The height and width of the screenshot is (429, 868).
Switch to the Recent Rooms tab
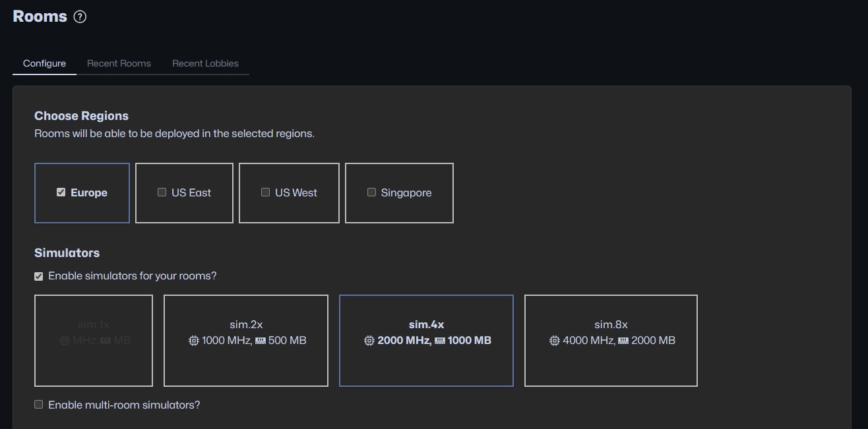point(119,63)
